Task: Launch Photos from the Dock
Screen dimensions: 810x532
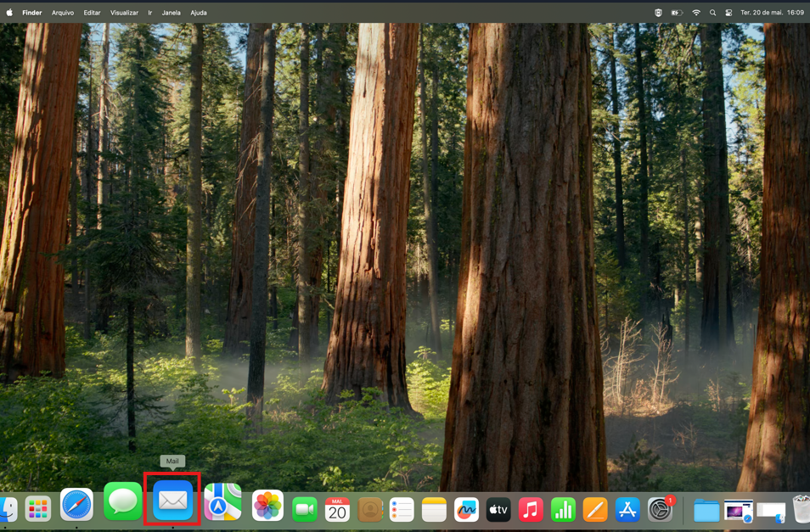Action: (x=267, y=507)
